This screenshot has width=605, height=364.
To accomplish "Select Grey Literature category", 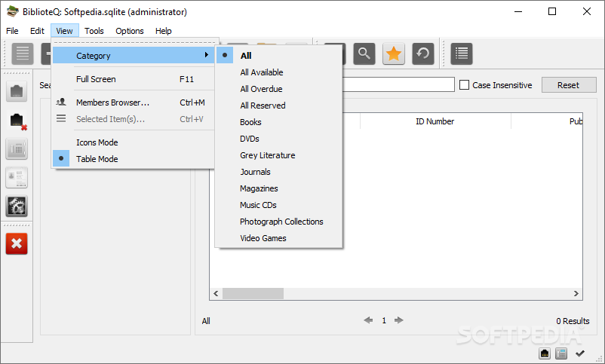I will tap(278, 155).
